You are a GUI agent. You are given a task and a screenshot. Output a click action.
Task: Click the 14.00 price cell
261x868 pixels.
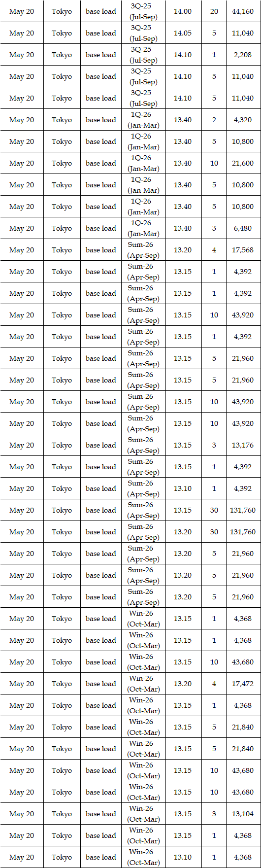pyautogui.click(x=183, y=11)
